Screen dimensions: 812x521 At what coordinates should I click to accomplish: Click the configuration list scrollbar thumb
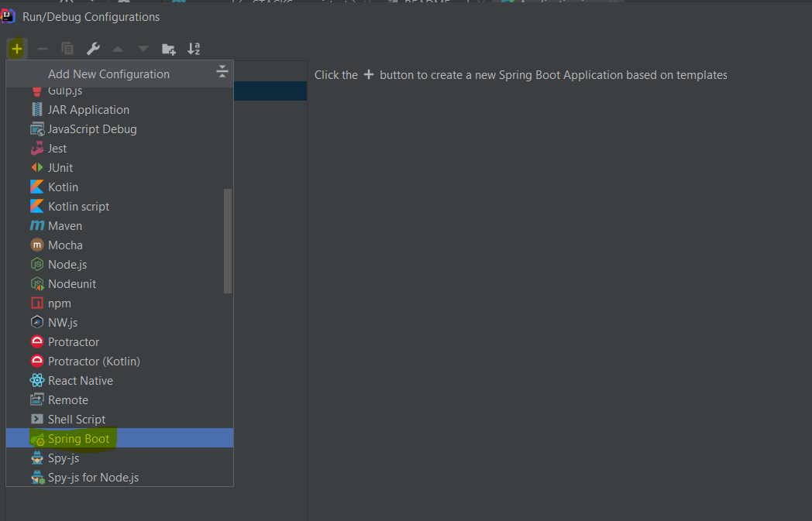pyautogui.click(x=227, y=241)
